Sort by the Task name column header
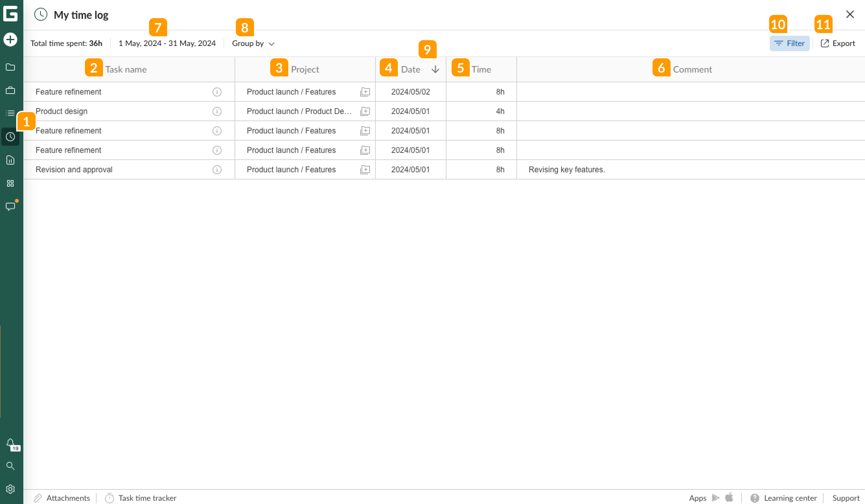 [x=126, y=70]
